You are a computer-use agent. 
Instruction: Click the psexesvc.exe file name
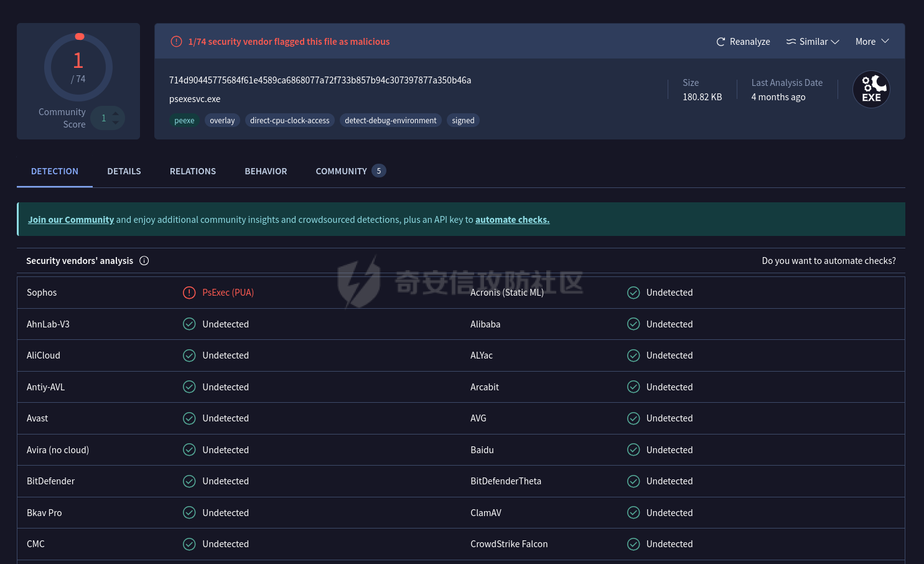click(195, 99)
